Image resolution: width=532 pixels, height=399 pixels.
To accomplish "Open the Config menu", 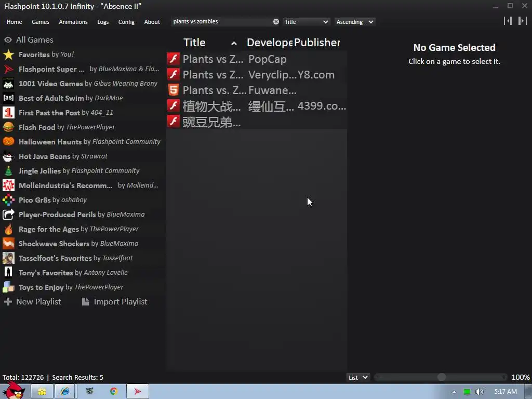I will click(126, 22).
